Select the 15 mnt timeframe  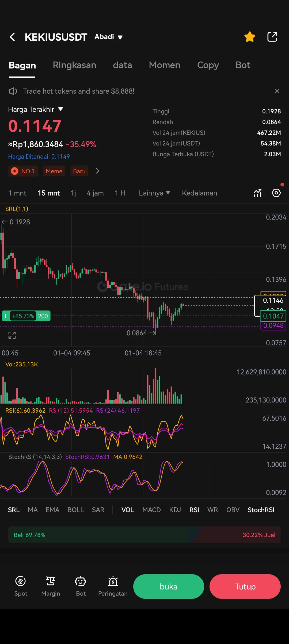point(49,193)
